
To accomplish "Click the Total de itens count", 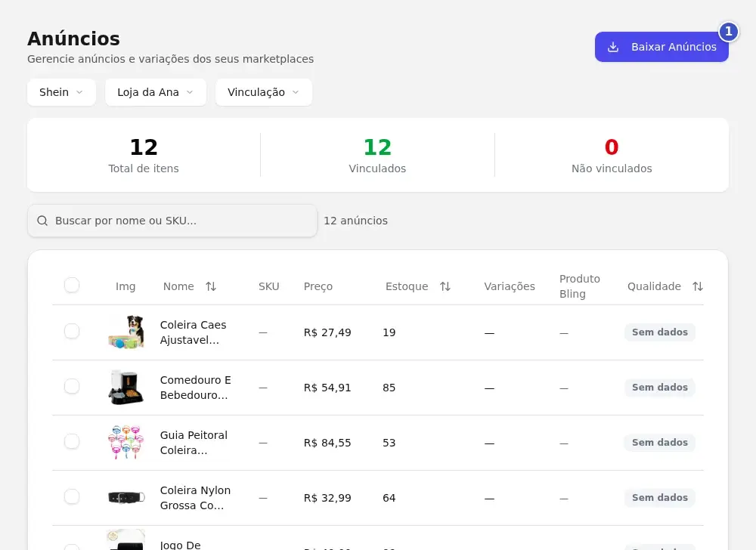I will tap(144, 147).
